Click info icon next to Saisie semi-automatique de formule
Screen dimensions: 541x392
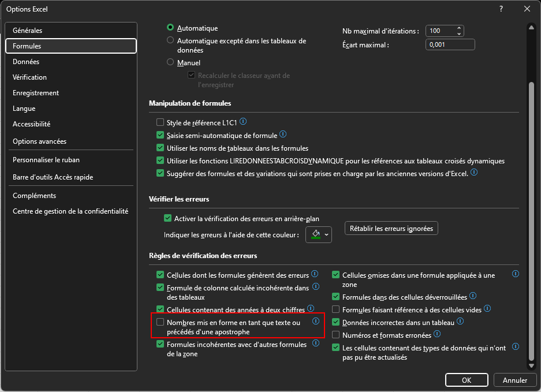coord(283,135)
